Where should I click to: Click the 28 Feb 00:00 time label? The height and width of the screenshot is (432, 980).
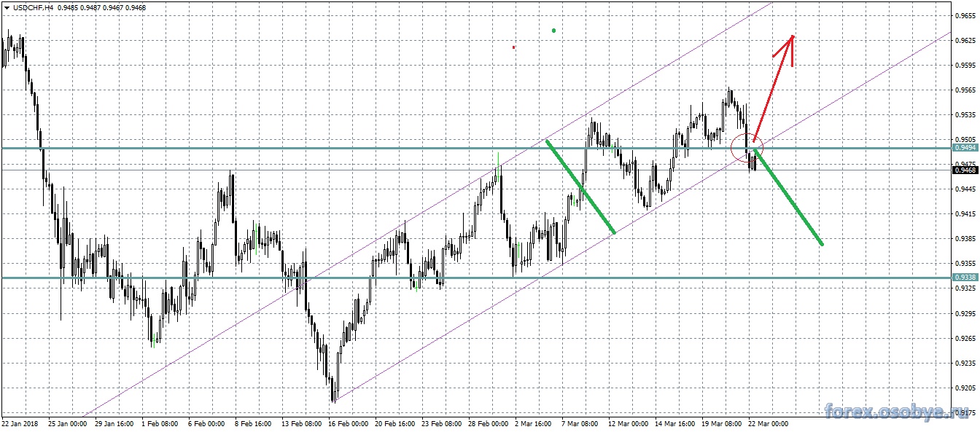tap(489, 423)
